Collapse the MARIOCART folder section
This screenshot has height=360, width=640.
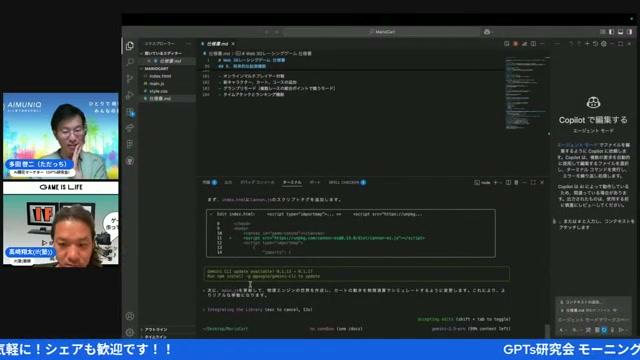(167, 69)
